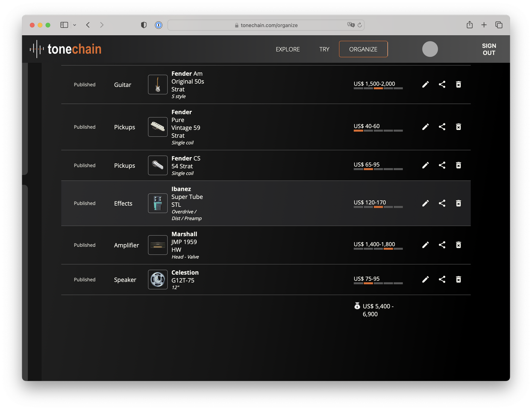532x410 pixels.
Task: Open the user avatar circle
Action: tap(430, 49)
